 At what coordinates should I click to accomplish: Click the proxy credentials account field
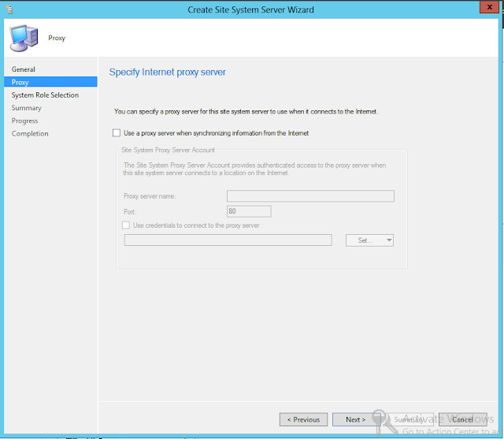(228, 240)
